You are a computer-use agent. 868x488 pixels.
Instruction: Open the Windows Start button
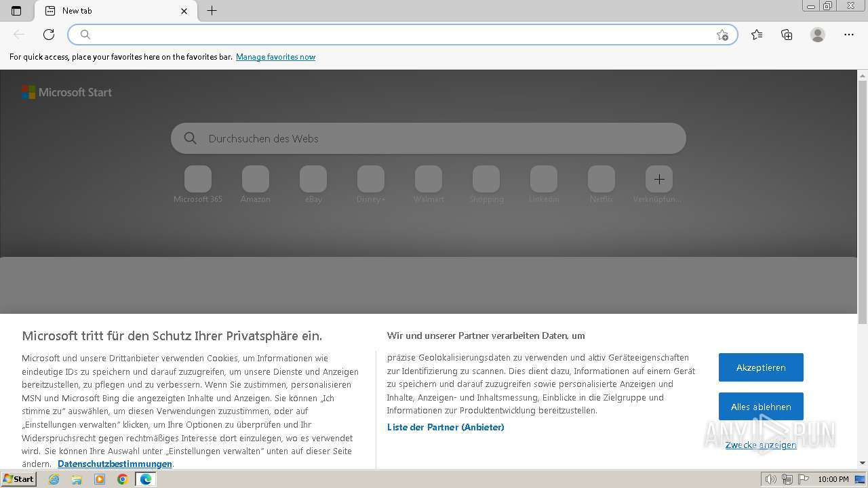(19, 479)
